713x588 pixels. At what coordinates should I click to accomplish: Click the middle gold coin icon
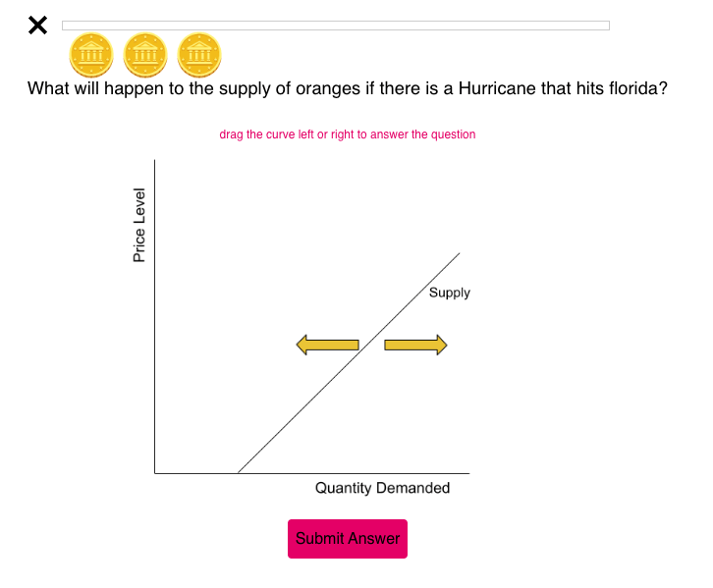[145, 55]
